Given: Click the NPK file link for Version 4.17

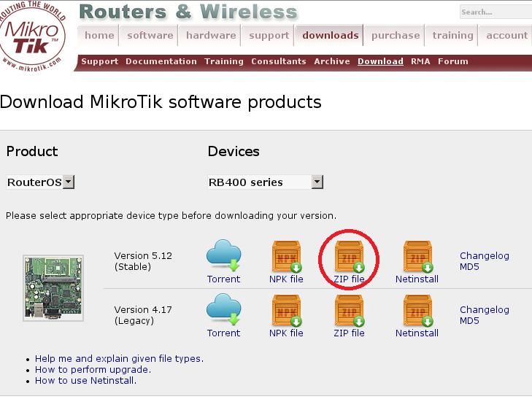Looking at the screenshot, I should (x=286, y=333).
